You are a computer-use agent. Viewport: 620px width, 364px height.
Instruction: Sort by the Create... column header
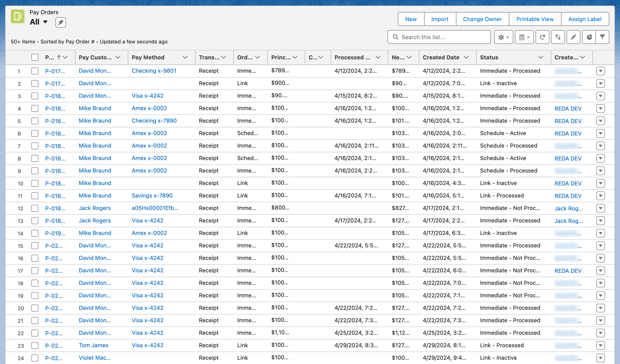coord(566,57)
